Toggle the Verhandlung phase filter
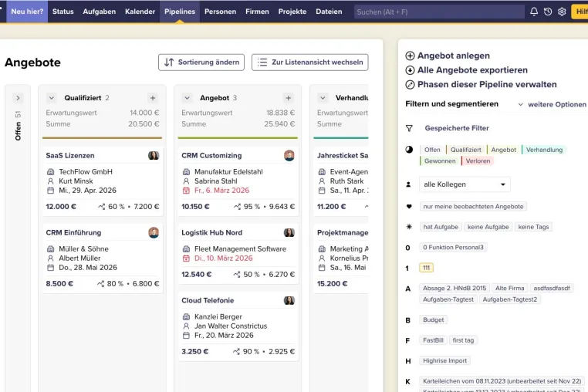This screenshot has height=392, width=588. point(544,150)
